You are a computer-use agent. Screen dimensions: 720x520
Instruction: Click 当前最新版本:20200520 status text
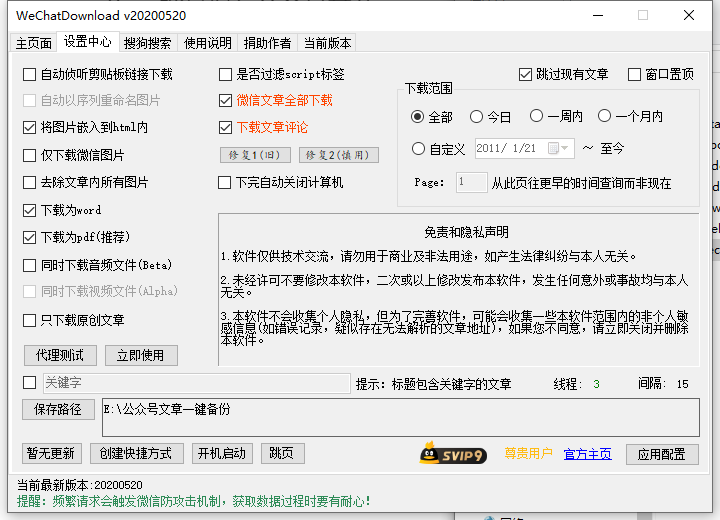79,485
